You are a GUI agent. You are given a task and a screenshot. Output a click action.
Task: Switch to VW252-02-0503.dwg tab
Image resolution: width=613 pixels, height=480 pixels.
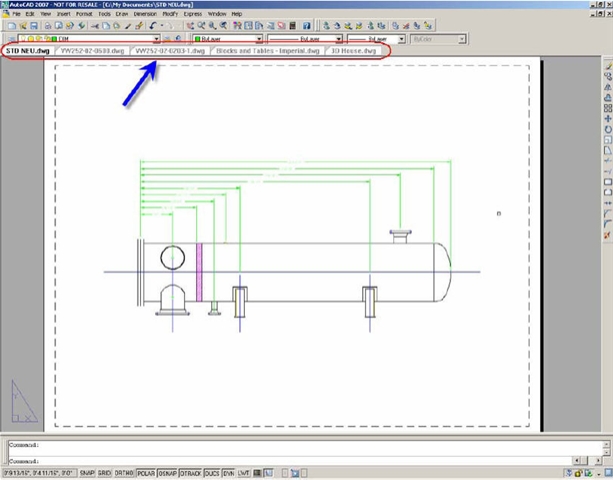click(93, 51)
